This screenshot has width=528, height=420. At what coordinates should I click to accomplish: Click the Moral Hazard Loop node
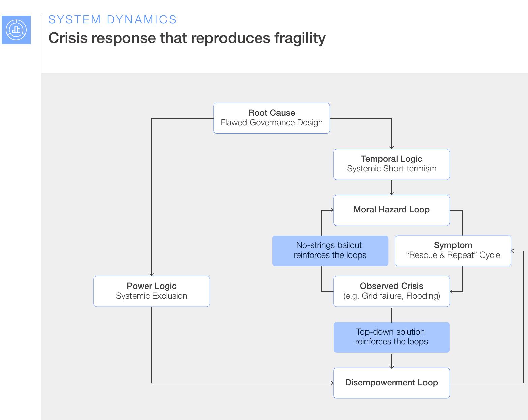pyautogui.click(x=392, y=210)
